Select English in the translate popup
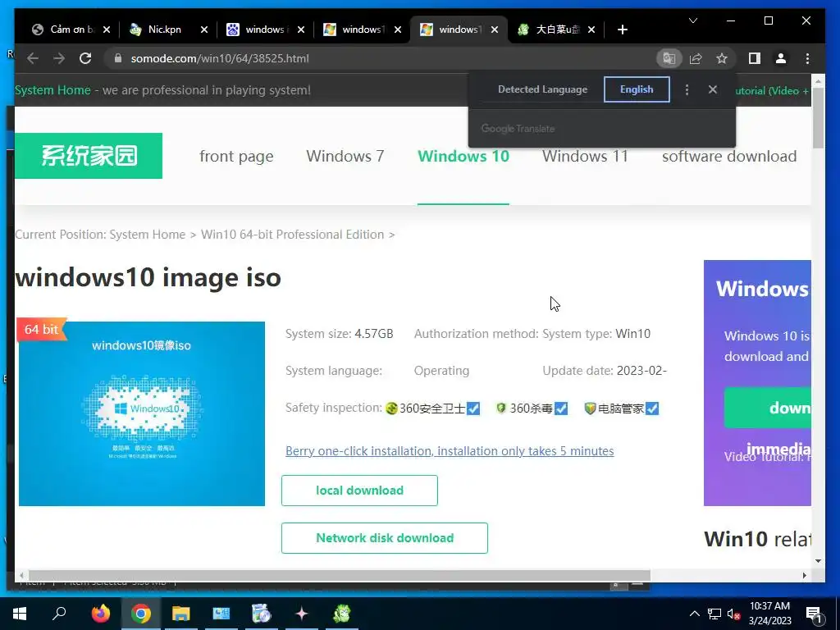 click(637, 89)
